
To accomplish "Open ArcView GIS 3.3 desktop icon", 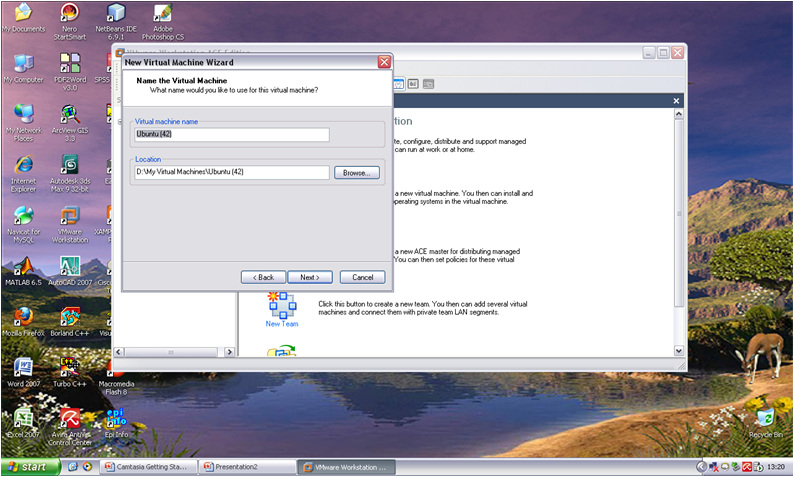I will click(70, 123).
